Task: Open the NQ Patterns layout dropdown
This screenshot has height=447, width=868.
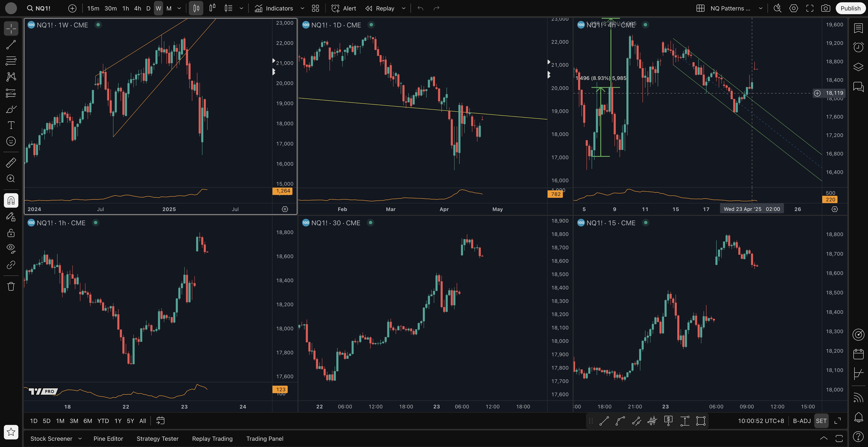Action: pos(760,8)
